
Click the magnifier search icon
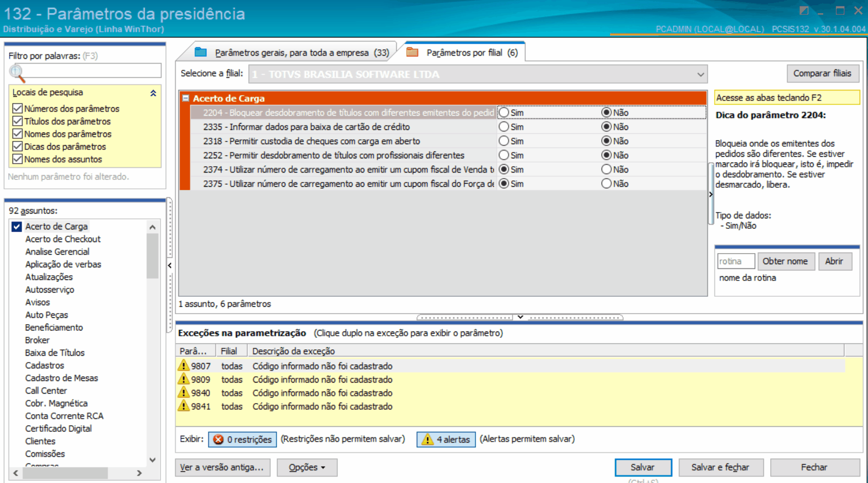point(17,73)
